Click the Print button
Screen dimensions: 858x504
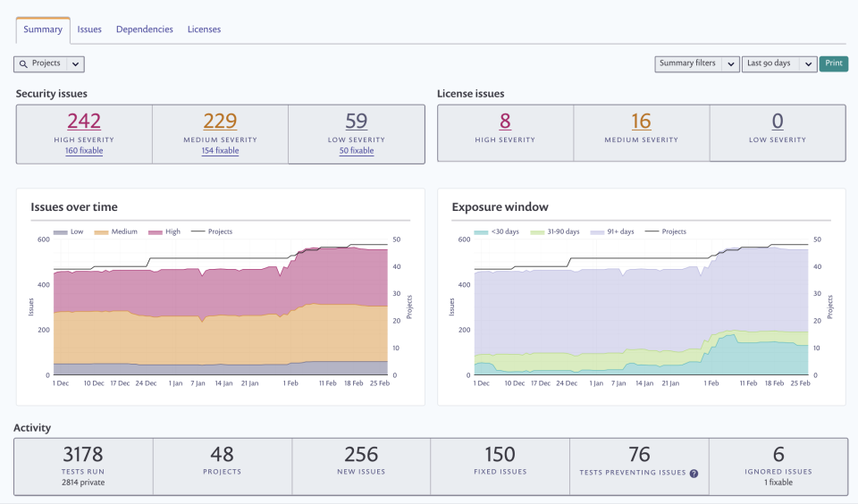(833, 63)
